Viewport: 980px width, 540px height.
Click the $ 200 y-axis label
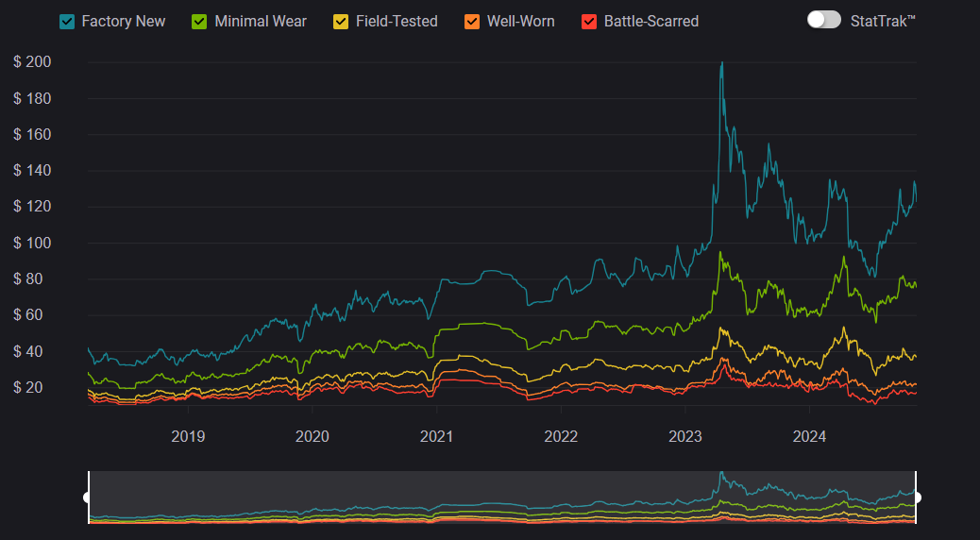pos(32,62)
